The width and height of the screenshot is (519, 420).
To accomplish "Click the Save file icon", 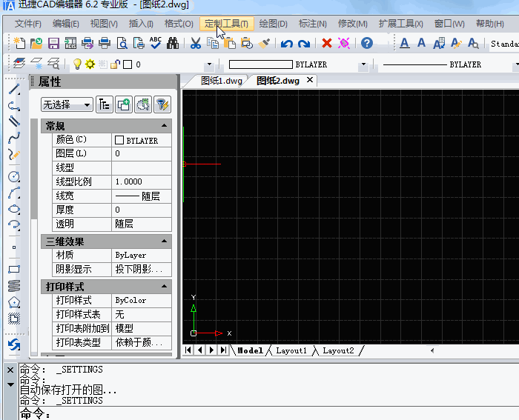I will point(53,44).
